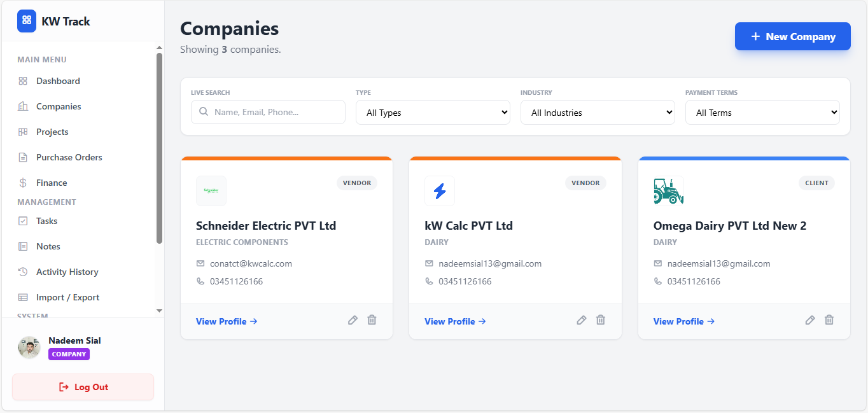The width and height of the screenshot is (868, 413).
Task: Click pencil icon on kW Calc card
Action: pyautogui.click(x=581, y=320)
